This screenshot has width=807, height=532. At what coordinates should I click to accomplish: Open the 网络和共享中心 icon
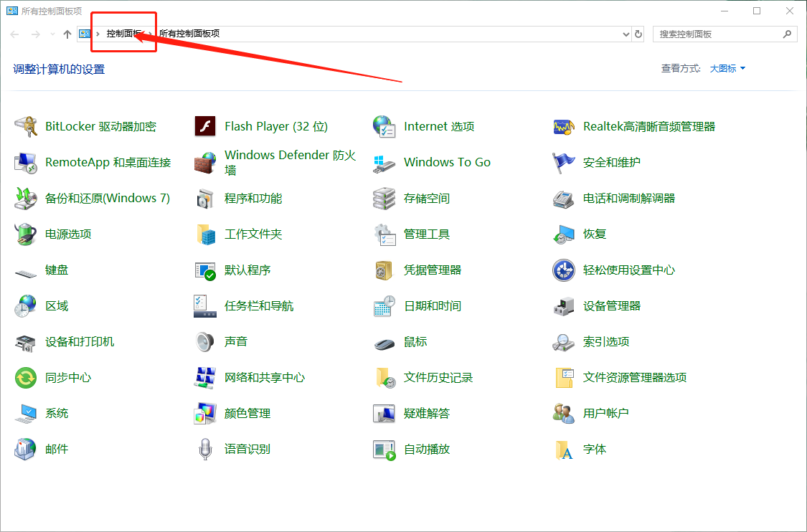205,378
